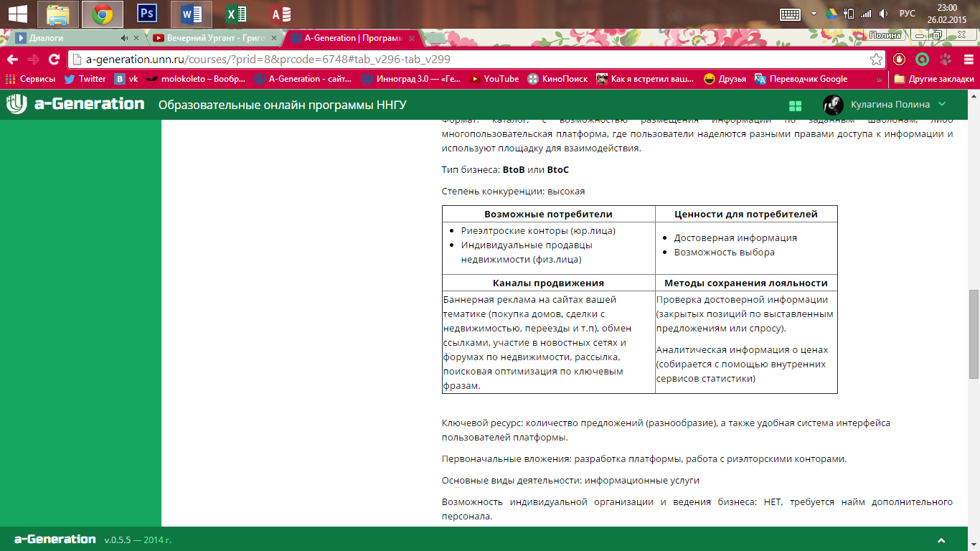Click the scroll-to-top arrow in footer
The height and width of the screenshot is (551, 980).
tap(941, 540)
